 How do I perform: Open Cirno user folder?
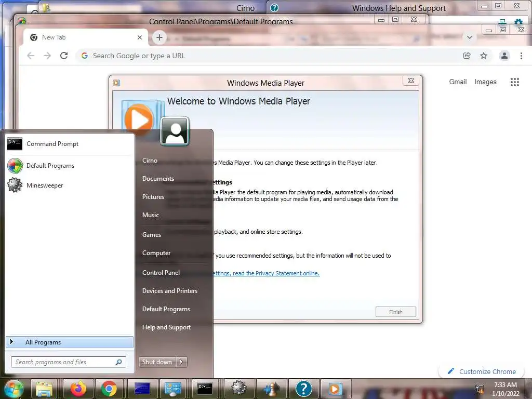[x=150, y=161]
